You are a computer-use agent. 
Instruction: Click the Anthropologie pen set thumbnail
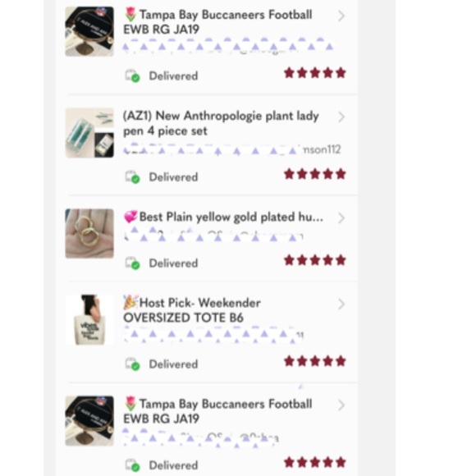point(89,133)
